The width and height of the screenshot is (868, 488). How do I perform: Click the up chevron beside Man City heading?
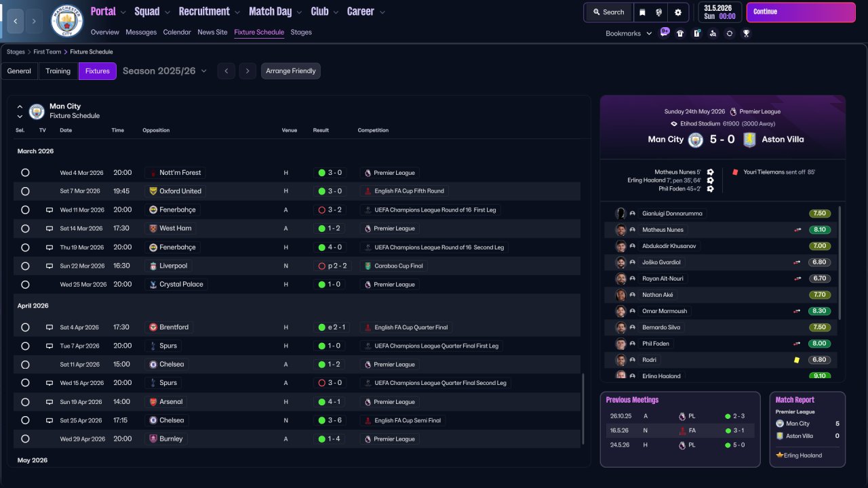[x=20, y=106]
